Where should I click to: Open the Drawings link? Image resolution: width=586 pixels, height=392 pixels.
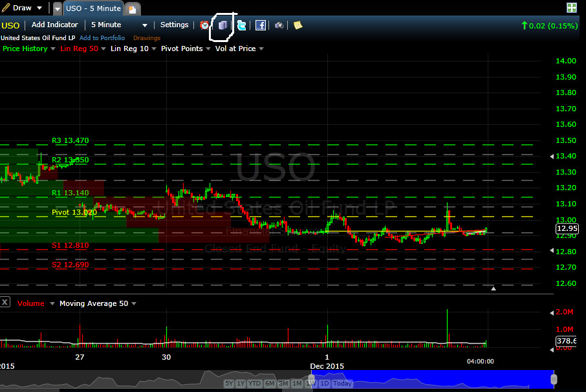tap(146, 38)
